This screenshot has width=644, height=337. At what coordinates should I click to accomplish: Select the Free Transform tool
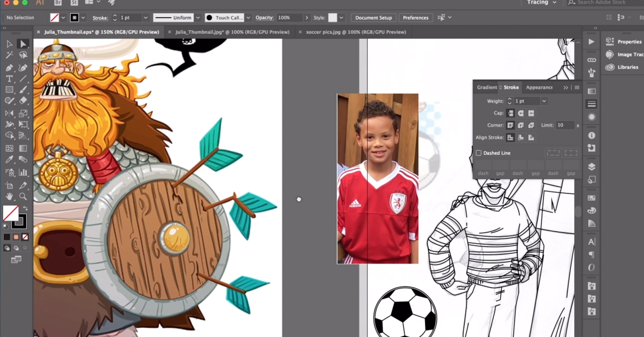23,124
